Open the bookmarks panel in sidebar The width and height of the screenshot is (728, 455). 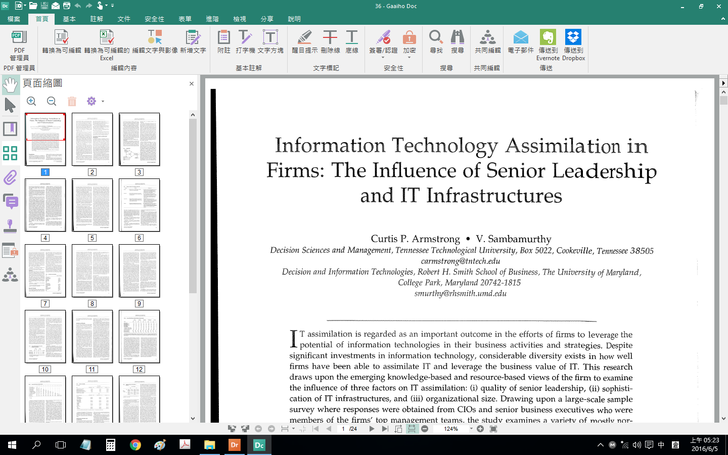pyautogui.click(x=10, y=129)
